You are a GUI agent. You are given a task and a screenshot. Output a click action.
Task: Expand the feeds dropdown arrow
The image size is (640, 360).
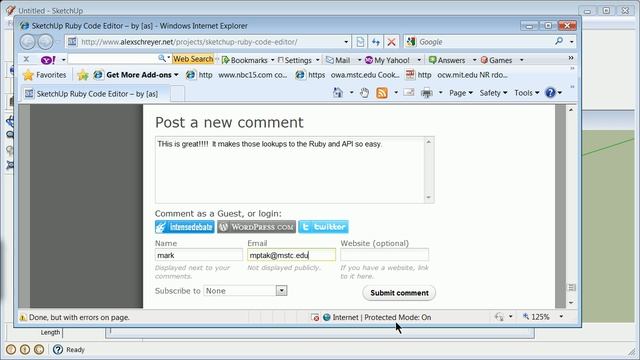(x=396, y=93)
